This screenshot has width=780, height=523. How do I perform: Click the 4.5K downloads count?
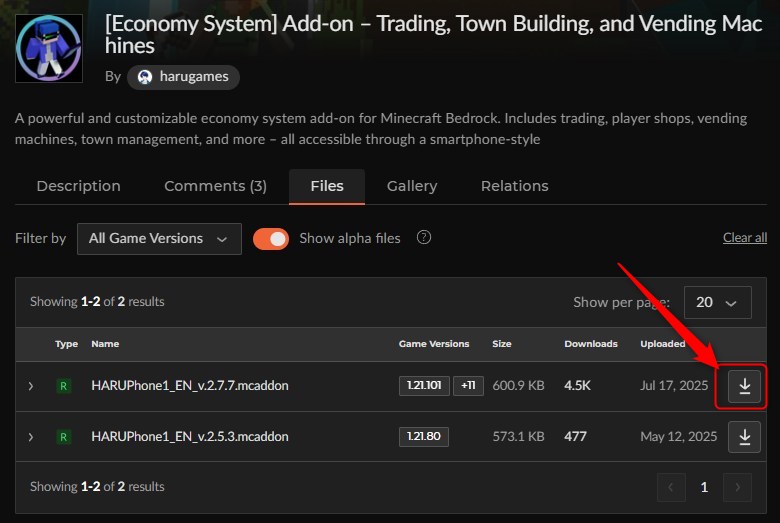coord(578,386)
